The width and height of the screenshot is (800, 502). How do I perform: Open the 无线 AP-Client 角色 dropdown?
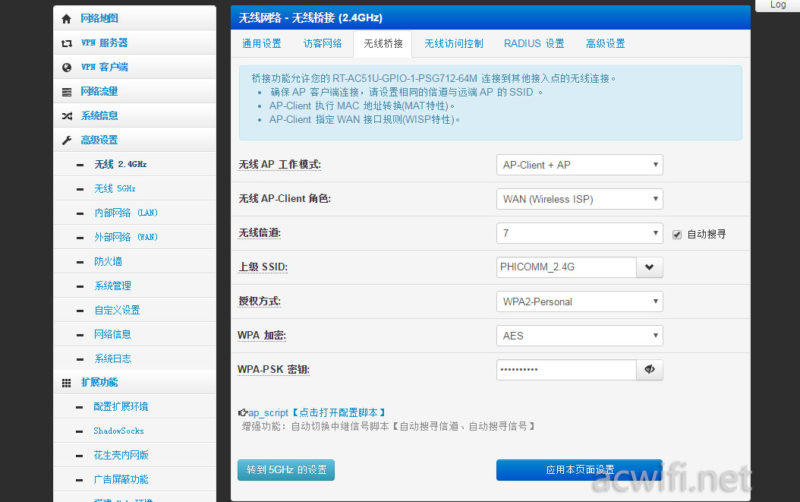click(x=580, y=199)
